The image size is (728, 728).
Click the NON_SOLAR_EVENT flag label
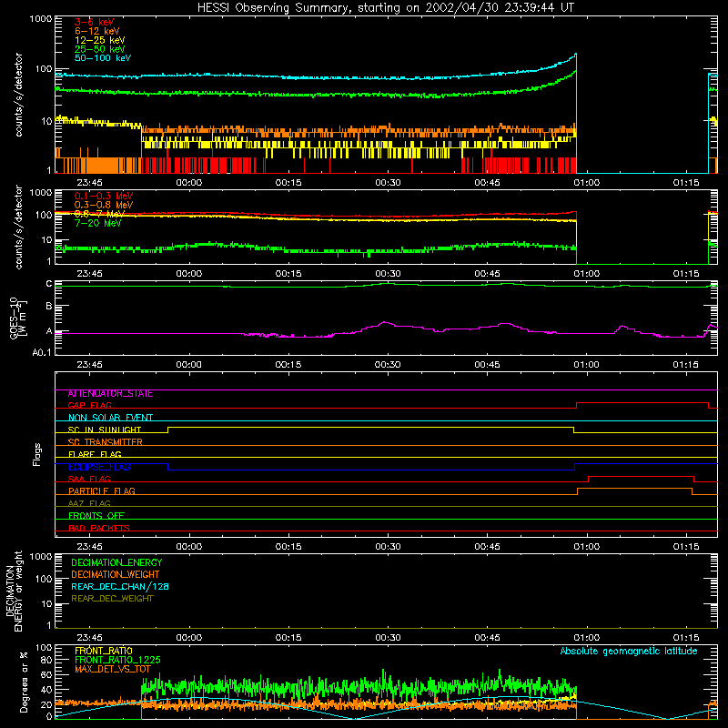[x=110, y=418]
